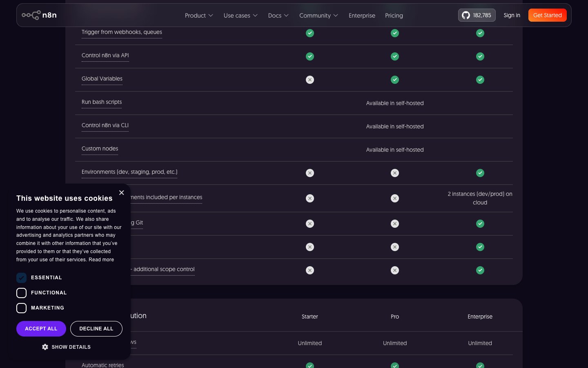Viewport: 588px width, 368px height.
Task: Toggle the Essential cookies checkbox
Action: pyautogui.click(x=22, y=278)
